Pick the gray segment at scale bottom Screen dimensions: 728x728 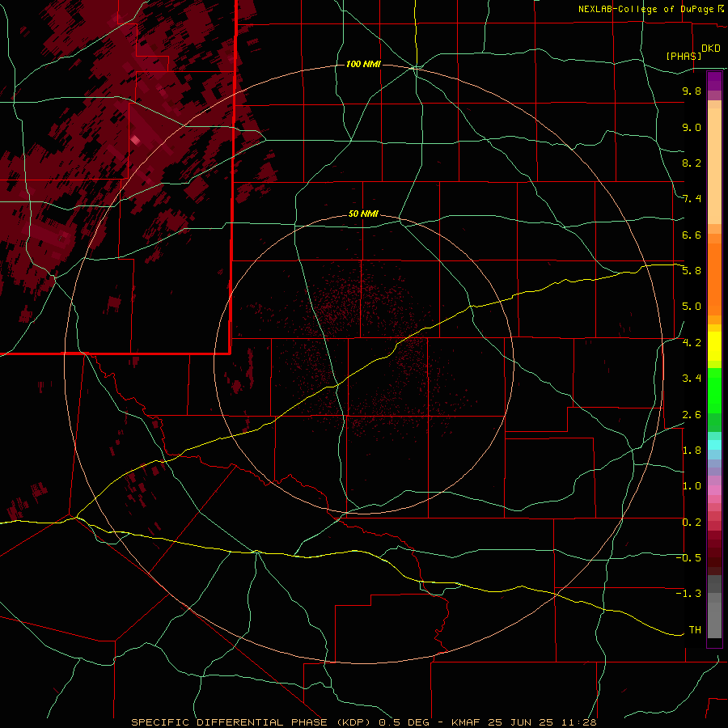[x=714, y=621]
